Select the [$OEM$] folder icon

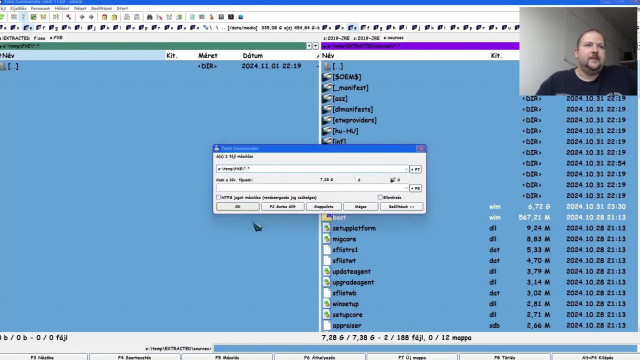(327, 77)
